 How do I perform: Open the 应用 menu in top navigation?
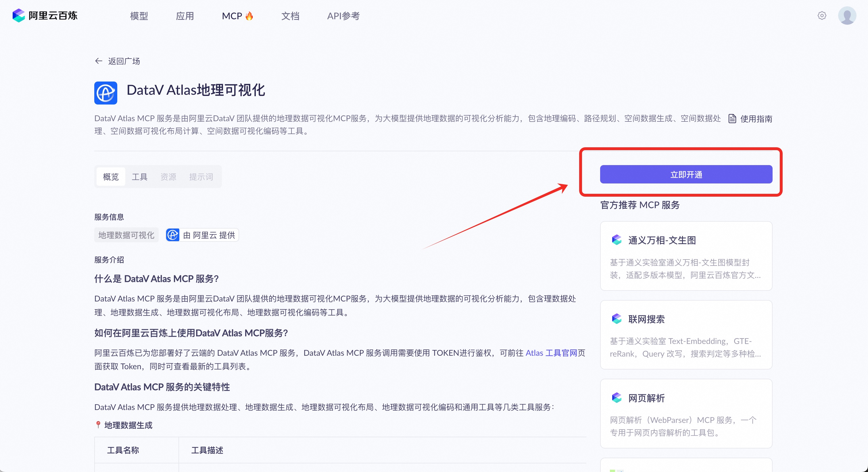pos(185,16)
